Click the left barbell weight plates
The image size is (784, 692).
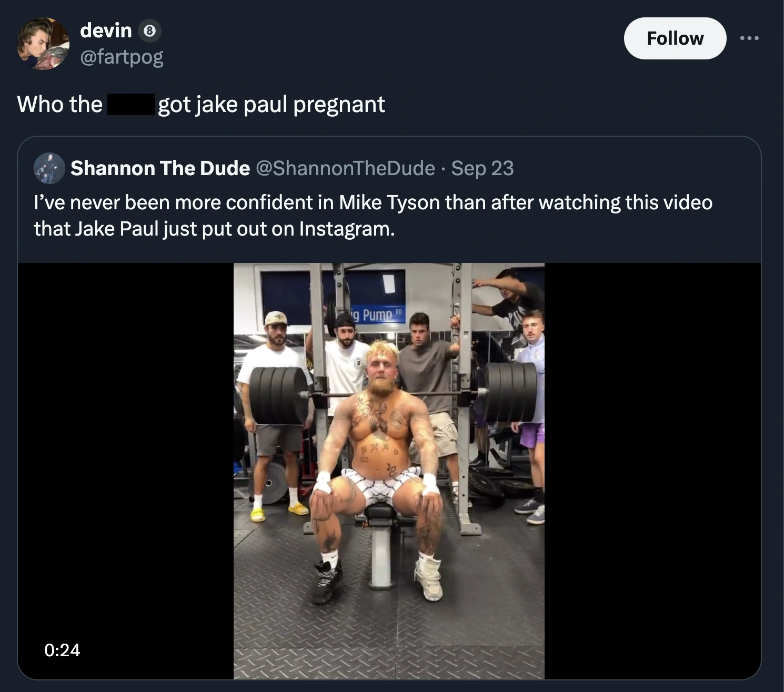pyautogui.click(x=279, y=395)
